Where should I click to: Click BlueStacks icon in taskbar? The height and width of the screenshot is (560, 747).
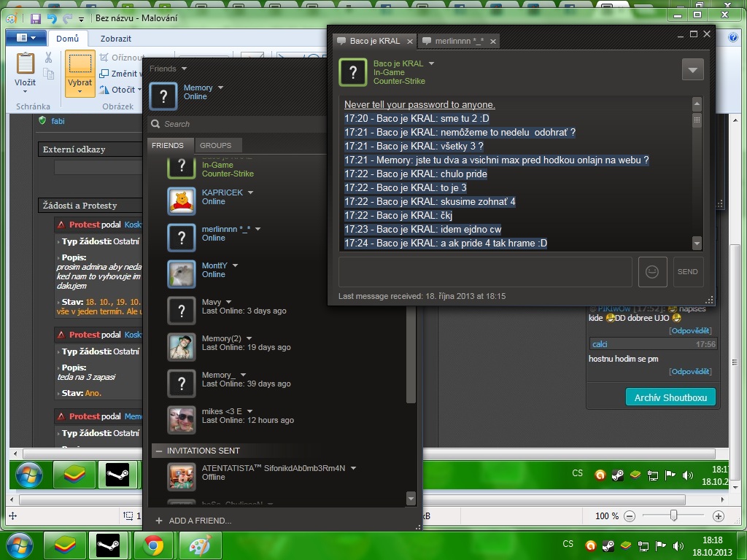tap(65, 546)
